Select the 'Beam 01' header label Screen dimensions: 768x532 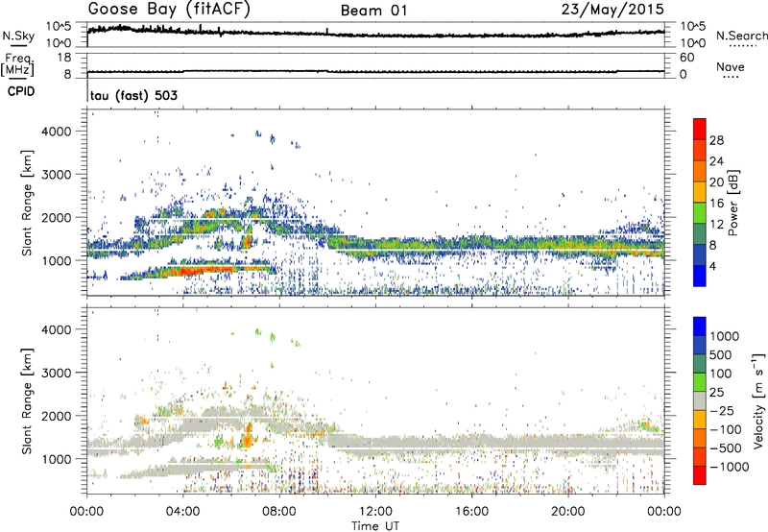pyautogui.click(x=373, y=11)
